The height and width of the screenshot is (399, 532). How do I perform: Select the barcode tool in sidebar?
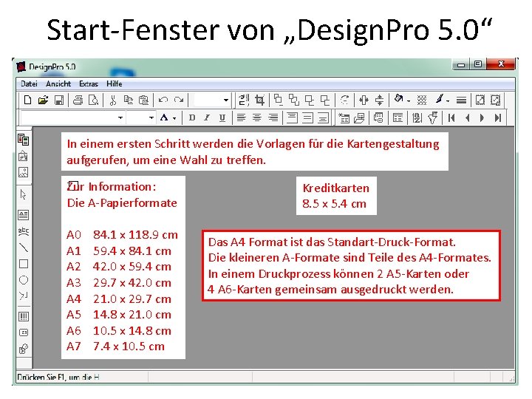tap(24, 316)
